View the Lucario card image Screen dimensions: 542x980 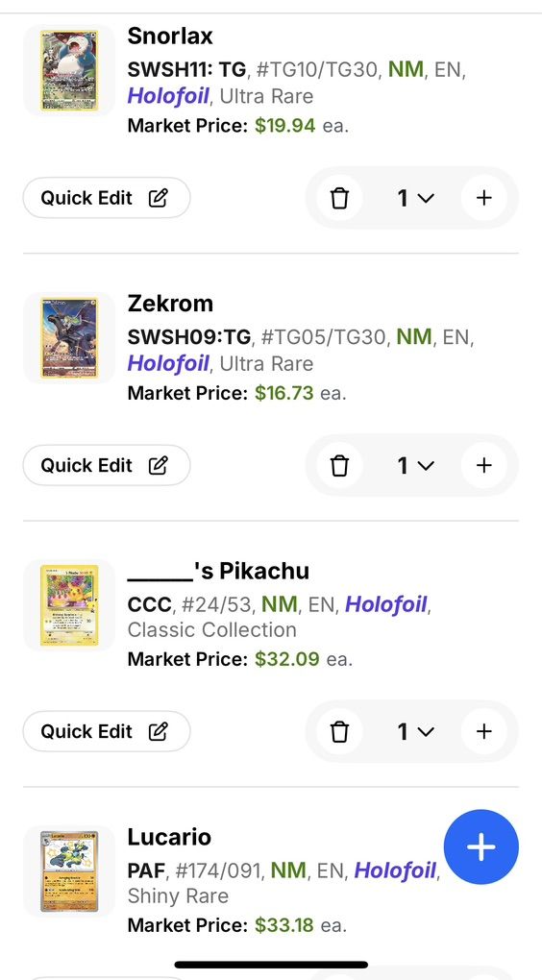tap(69, 870)
